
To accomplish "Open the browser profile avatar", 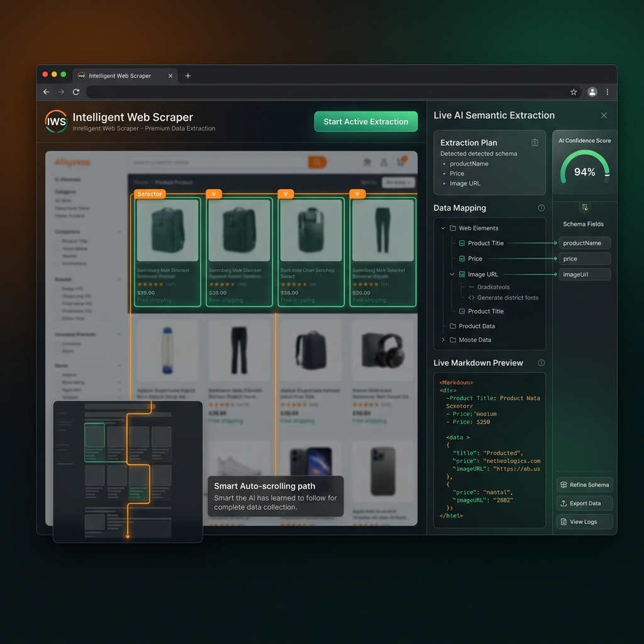I will 592,92.
